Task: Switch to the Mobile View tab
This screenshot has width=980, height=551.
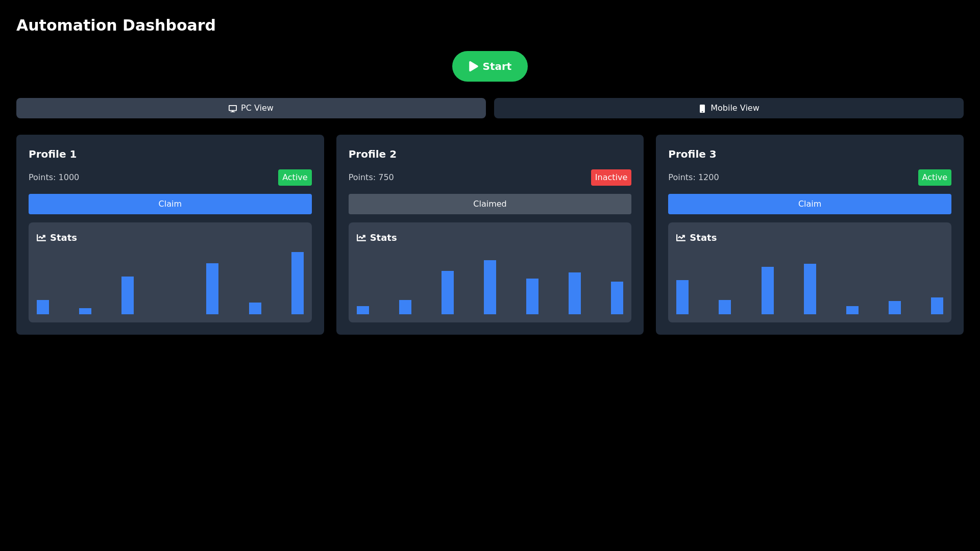Action: (728, 108)
